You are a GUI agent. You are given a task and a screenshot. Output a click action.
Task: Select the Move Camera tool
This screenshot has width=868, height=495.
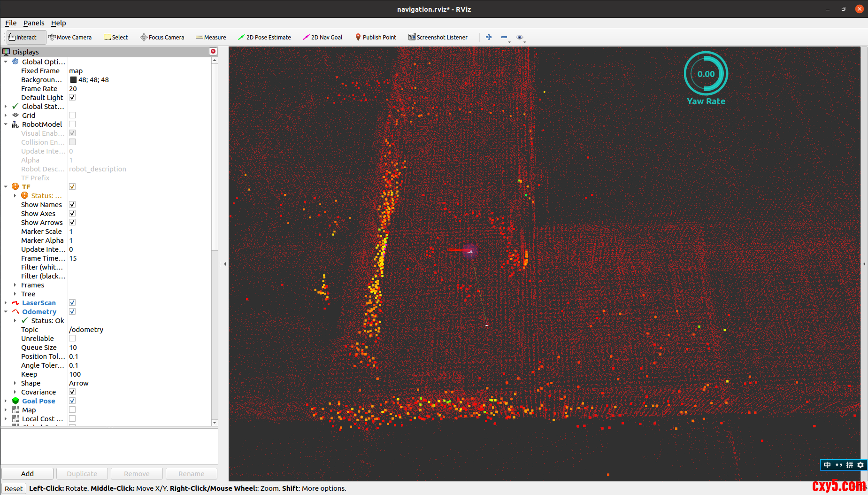pos(70,37)
